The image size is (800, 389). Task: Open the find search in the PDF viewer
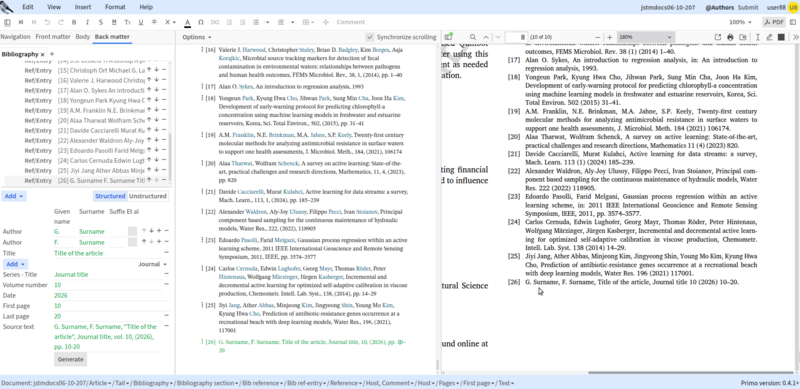click(473, 37)
